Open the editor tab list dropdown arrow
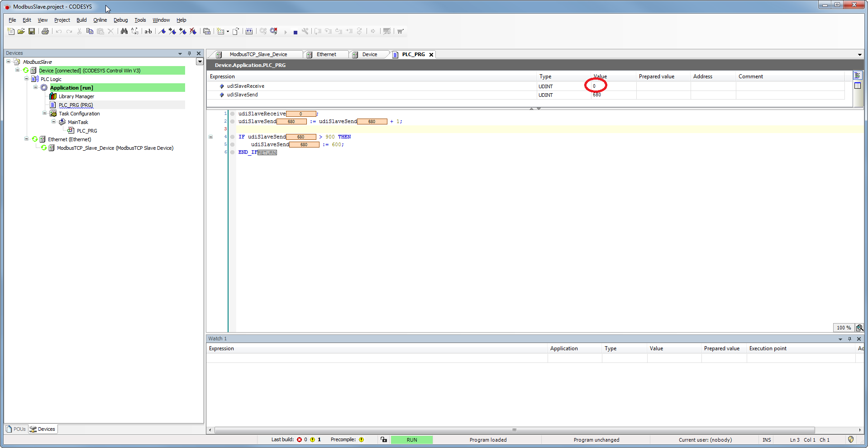 859,55
